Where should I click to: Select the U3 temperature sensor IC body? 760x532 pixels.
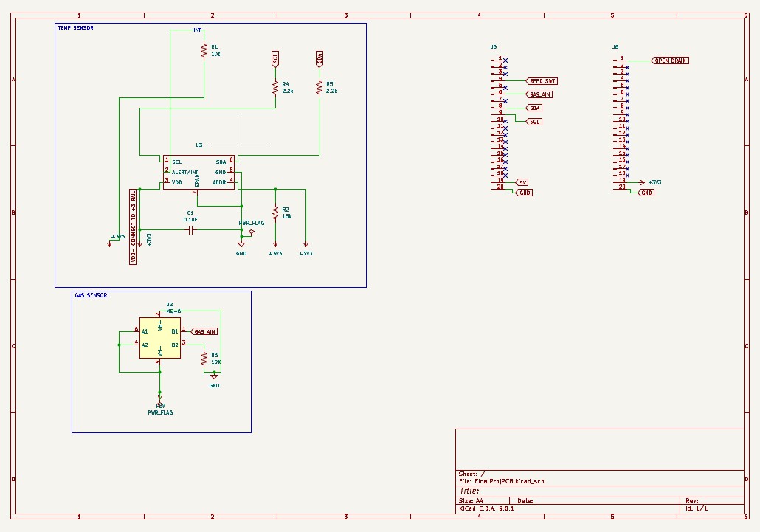point(198,173)
